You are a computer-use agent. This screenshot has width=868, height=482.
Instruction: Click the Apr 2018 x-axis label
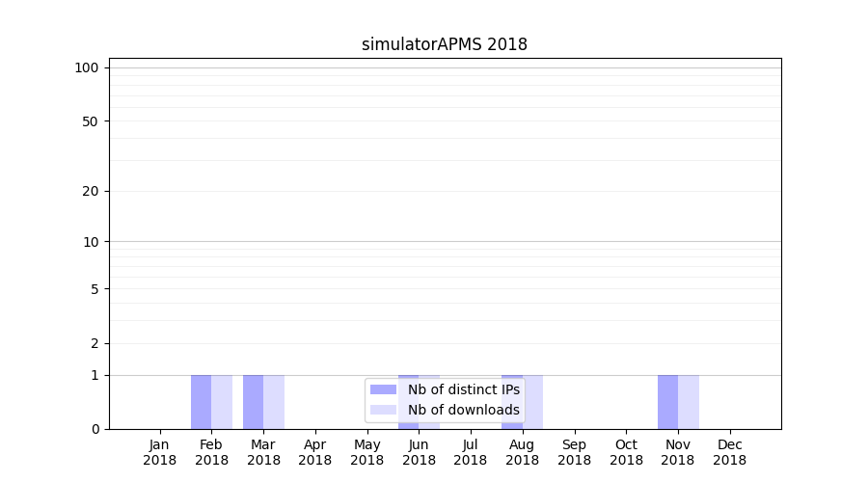click(315, 452)
